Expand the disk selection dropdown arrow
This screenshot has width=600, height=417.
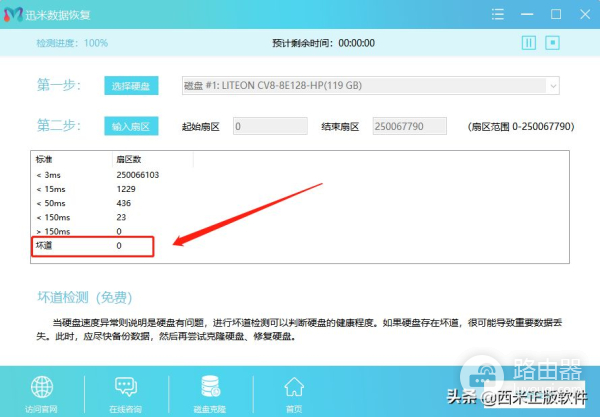(553, 86)
